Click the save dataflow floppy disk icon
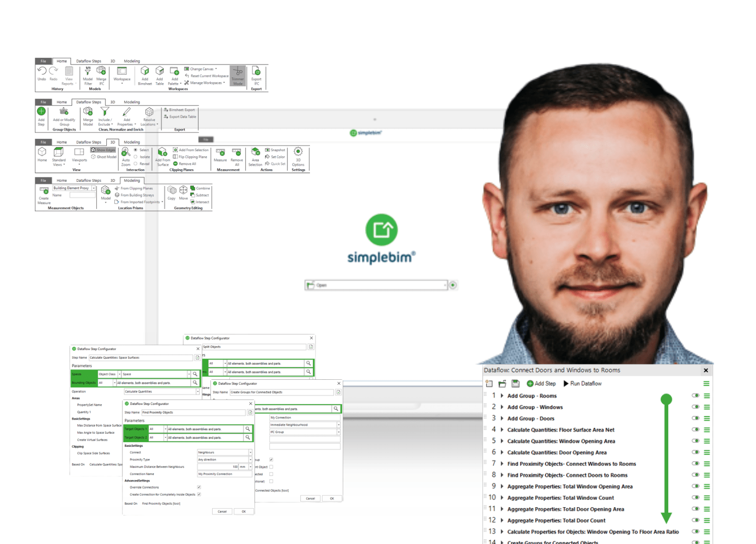 click(x=515, y=384)
